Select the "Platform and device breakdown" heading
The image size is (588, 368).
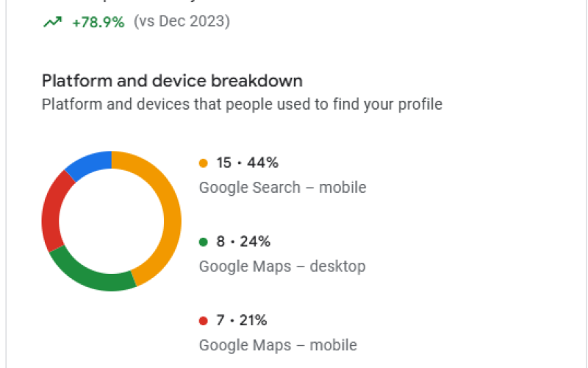point(172,81)
